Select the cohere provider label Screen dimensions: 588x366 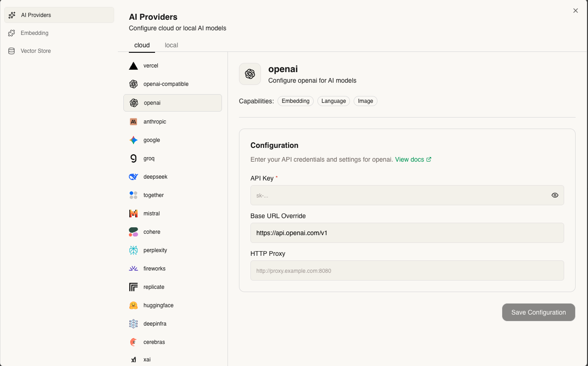point(152,232)
